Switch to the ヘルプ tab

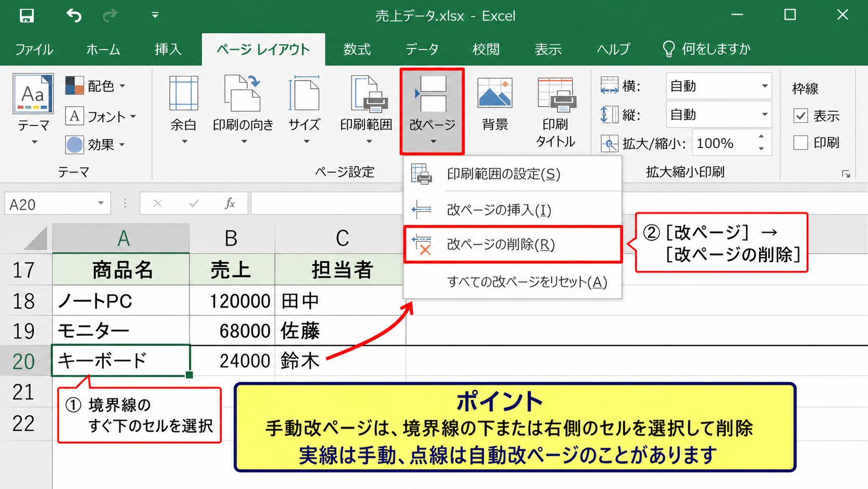pos(613,49)
